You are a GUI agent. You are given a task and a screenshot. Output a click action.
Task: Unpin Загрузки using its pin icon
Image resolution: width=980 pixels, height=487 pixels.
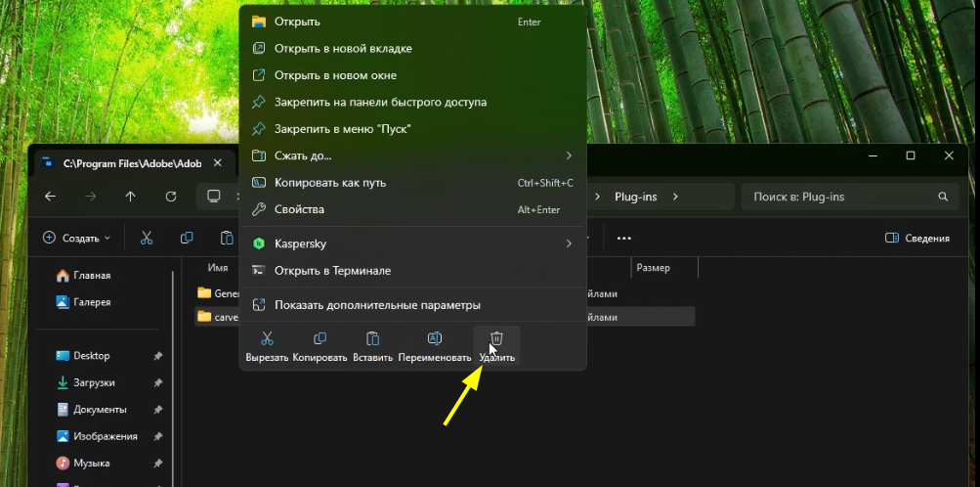click(158, 382)
